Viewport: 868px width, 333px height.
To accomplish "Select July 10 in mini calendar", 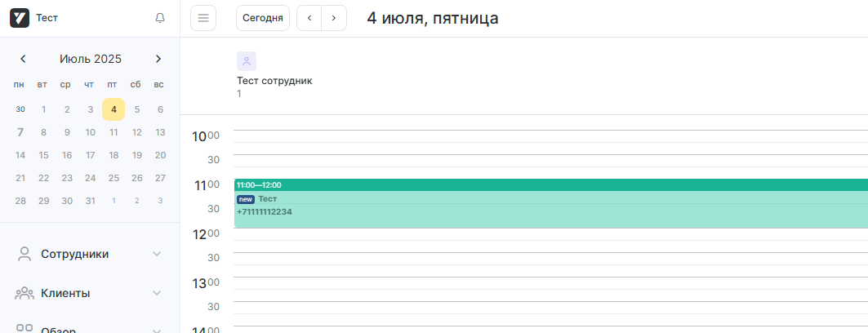I will pyautogui.click(x=91, y=132).
